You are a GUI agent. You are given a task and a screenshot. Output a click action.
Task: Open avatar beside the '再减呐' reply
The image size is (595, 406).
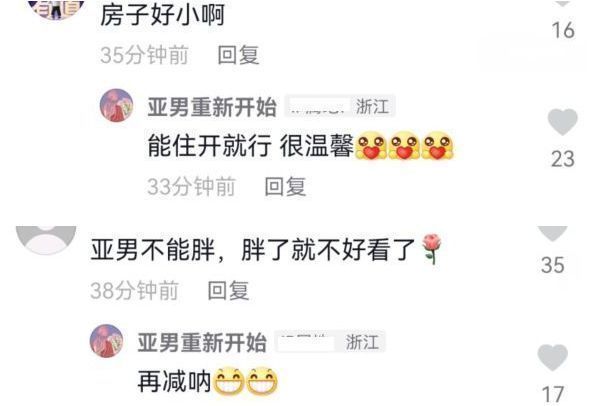[x=107, y=341]
